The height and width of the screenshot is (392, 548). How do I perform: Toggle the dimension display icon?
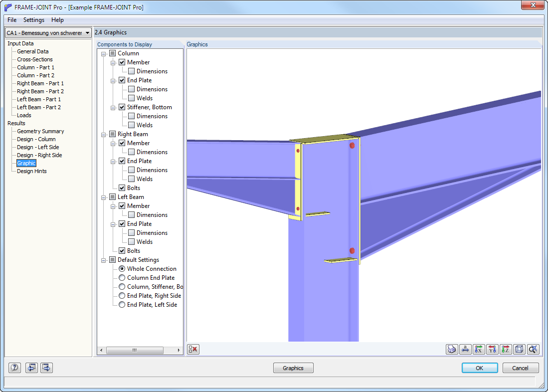466,349
